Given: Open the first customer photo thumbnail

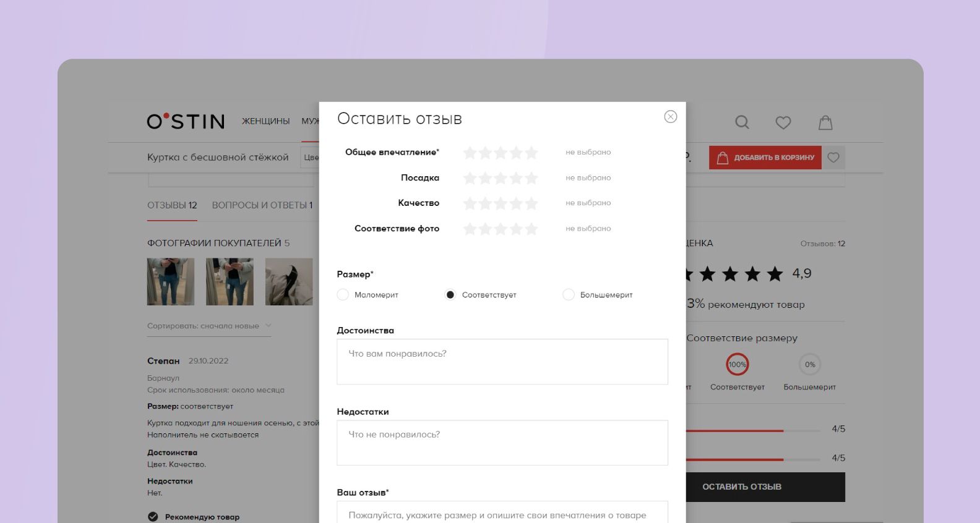Looking at the screenshot, I should pyautogui.click(x=171, y=282).
